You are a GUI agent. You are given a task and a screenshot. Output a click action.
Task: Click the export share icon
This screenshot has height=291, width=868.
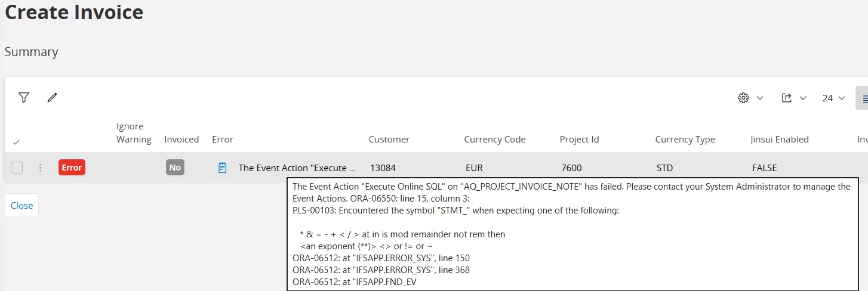click(786, 98)
